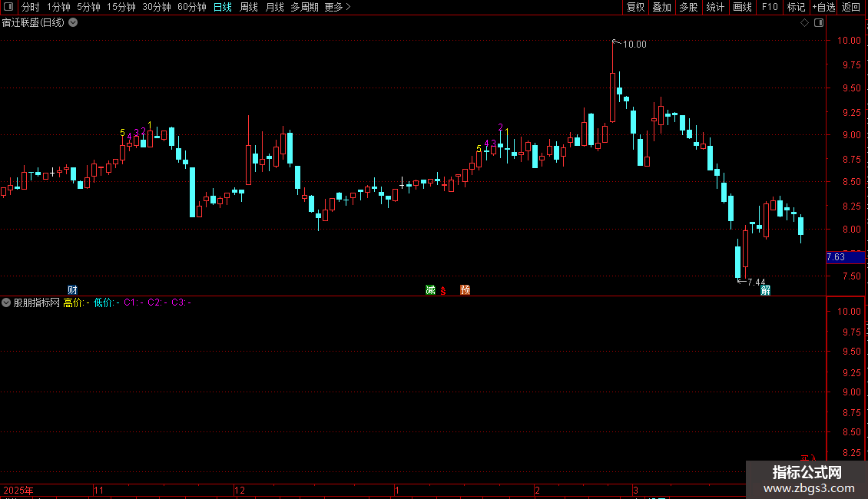
Task: Click the 低价 indicator value label
Action: tap(106, 302)
